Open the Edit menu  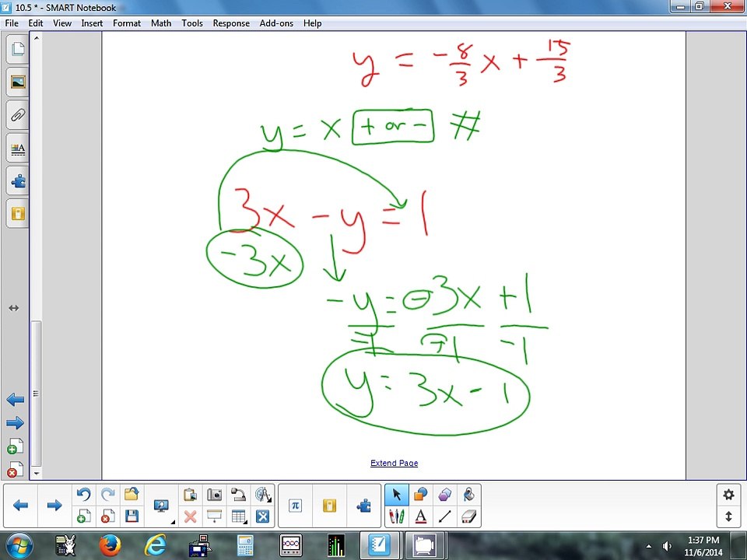(x=36, y=23)
